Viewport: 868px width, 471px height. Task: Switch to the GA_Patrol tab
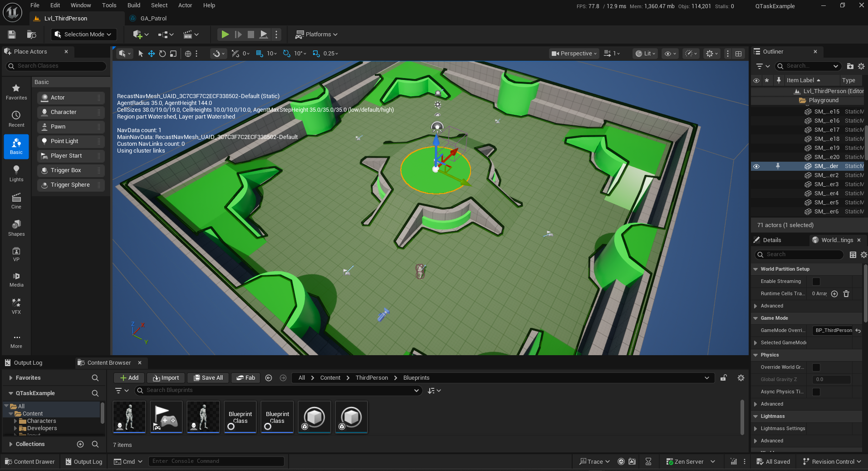tap(153, 19)
